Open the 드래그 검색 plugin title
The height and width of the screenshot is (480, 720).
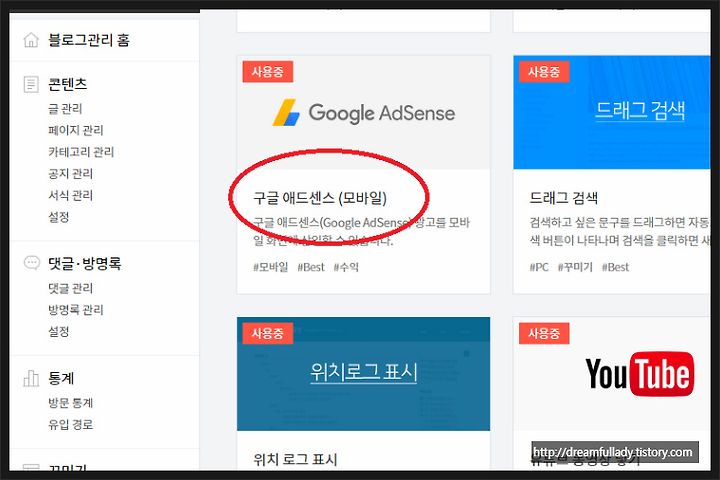[563, 198]
